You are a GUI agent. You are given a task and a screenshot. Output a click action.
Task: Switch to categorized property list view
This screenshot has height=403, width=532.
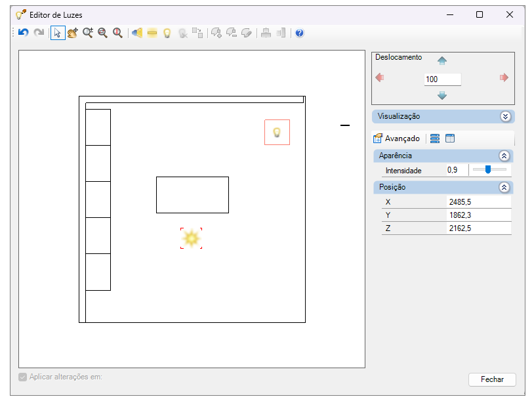click(x=435, y=138)
